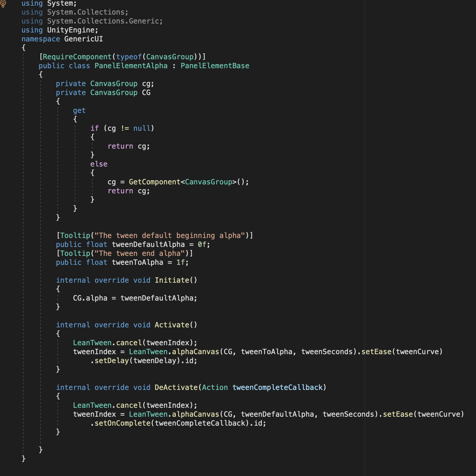Click 'tweenToAlpha' argument in alphaCanvas call
Viewport: 476px width, 476px height.
[x=267, y=352]
